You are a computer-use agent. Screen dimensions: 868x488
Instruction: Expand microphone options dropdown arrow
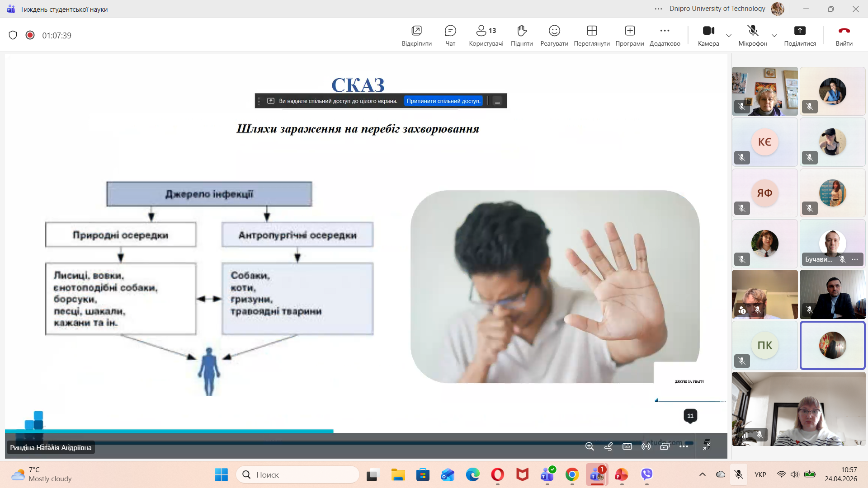pos(774,35)
